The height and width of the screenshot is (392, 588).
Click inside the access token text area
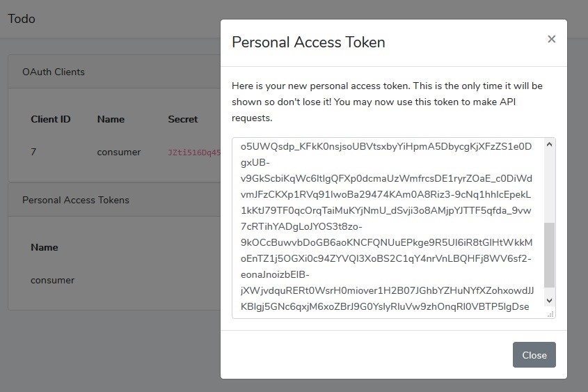[388, 228]
